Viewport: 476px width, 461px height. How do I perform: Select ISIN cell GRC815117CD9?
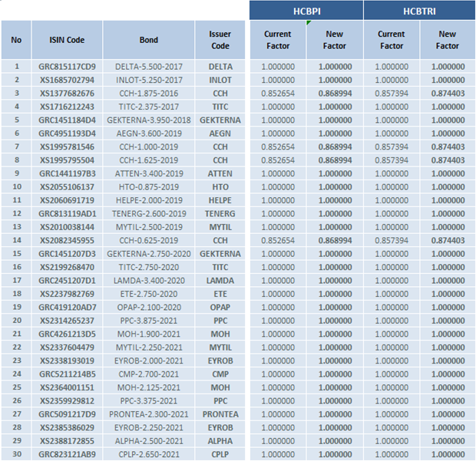67,67
